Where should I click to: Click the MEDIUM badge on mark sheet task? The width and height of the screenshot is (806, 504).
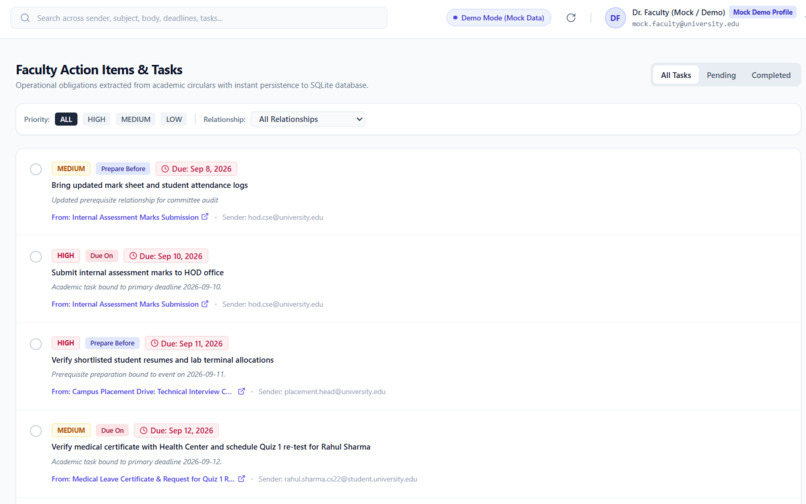tap(71, 169)
